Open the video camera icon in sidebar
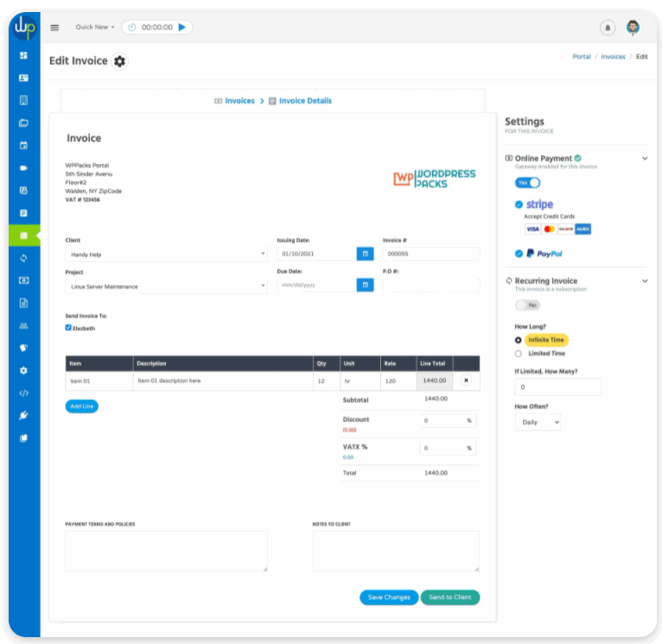Image resolution: width=662 pixels, height=644 pixels. 23,168
